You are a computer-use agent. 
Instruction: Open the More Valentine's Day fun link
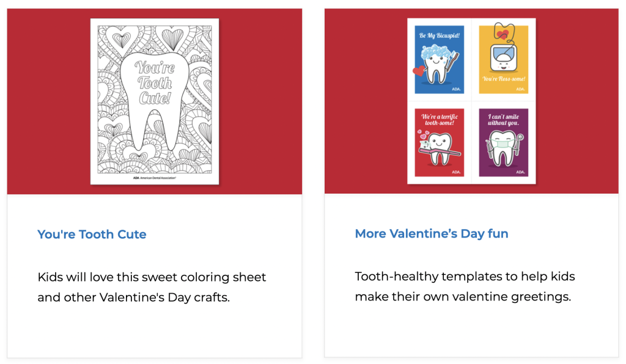pos(432,234)
